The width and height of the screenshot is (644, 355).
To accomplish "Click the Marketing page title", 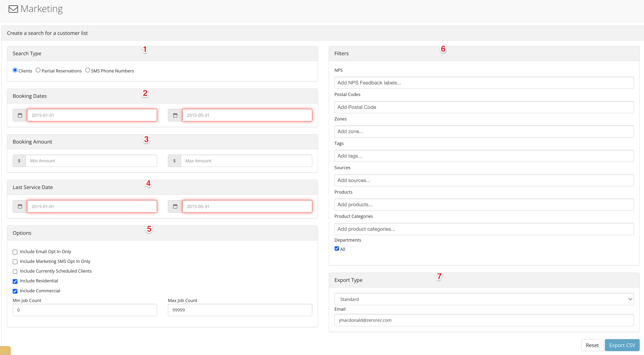I will tap(41, 9).
